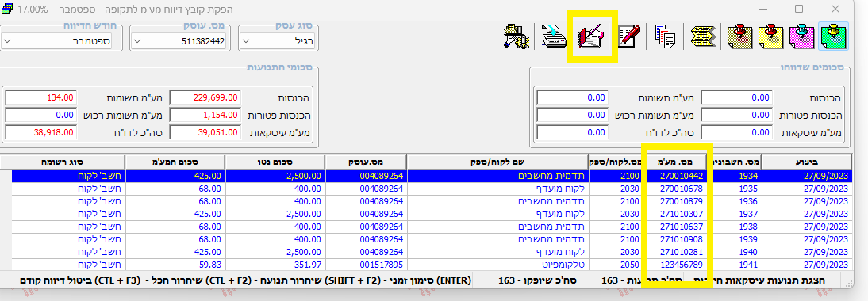Screen dimensions: 868x301
Task: Click the הכנסות field showing 229,699.00
Action: (x=205, y=97)
